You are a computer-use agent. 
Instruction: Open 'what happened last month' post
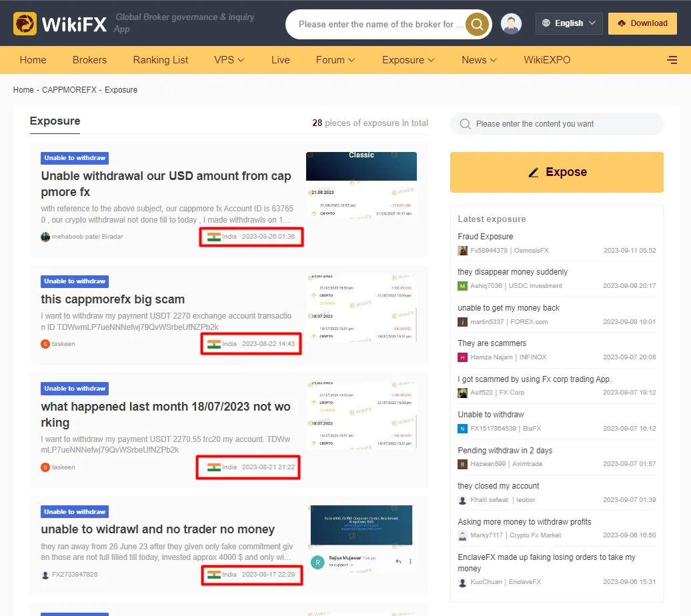[x=165, y=415]
